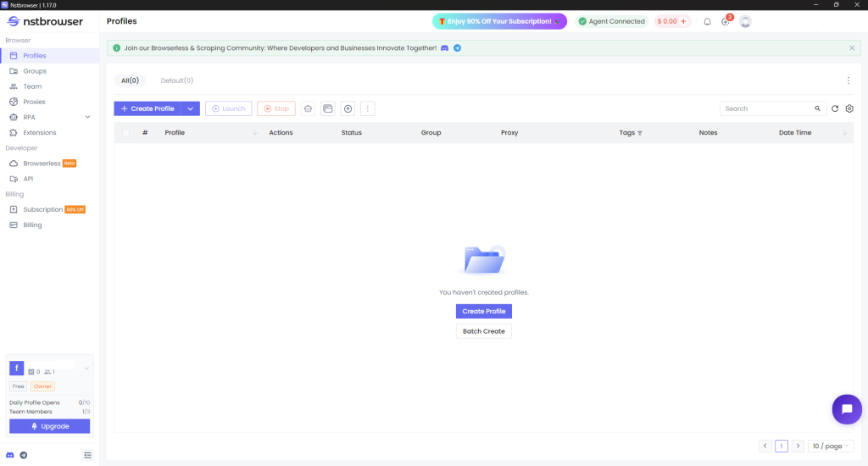Image resolution: width=868 pixels, height=466 pixels.
Task: Click the Free plan tag
Action: coord(19,386)
